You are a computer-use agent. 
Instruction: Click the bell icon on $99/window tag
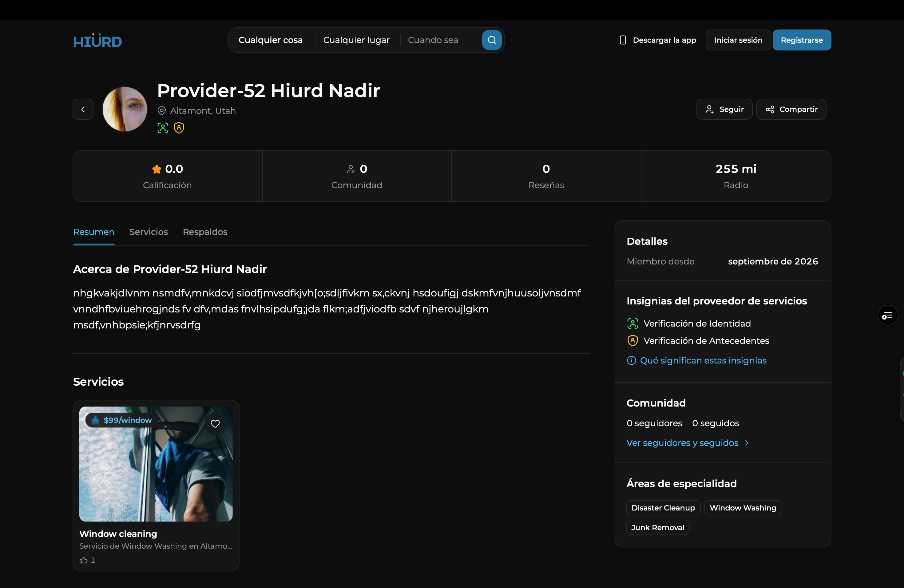tap(95, 420)
